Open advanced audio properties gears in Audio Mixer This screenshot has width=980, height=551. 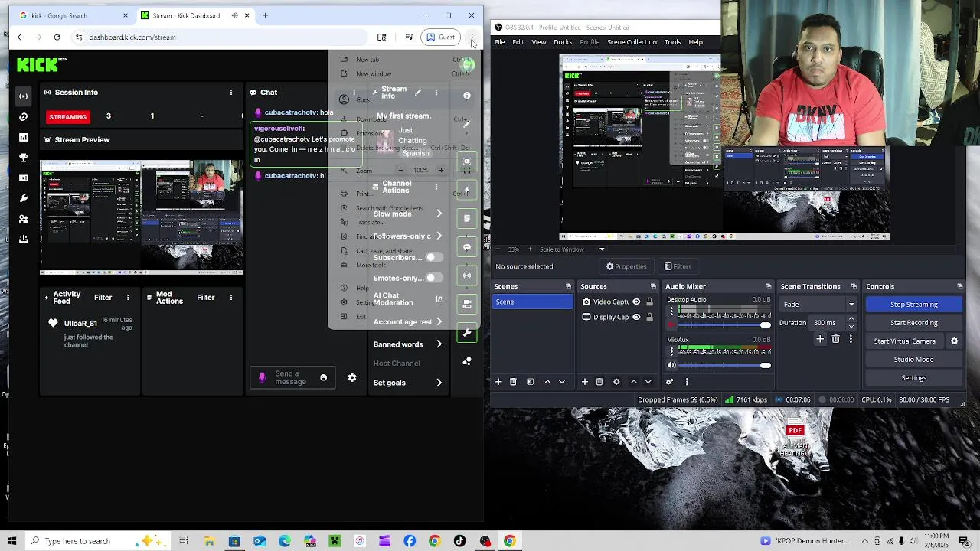[x=670, y=382]
